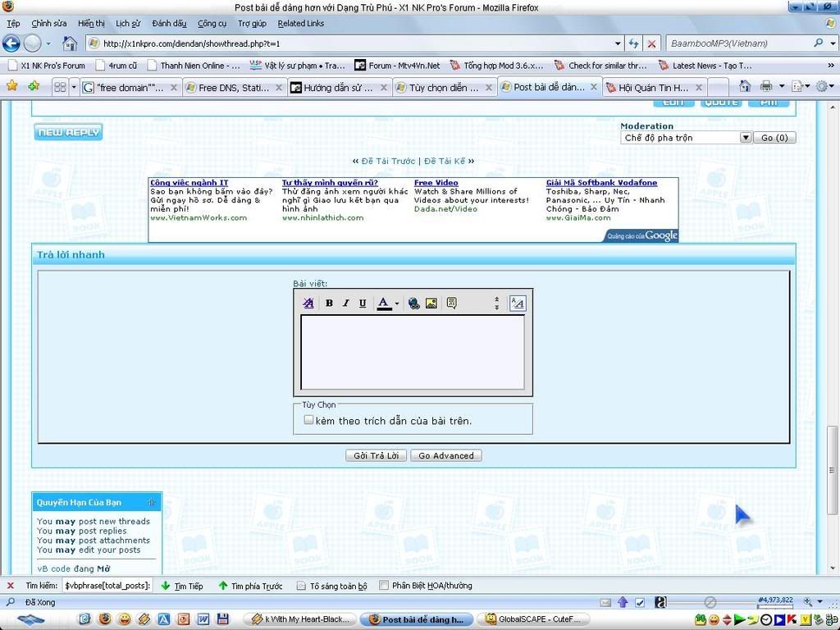Open the Chỉnh sửa menu

(x=49, y=24)
